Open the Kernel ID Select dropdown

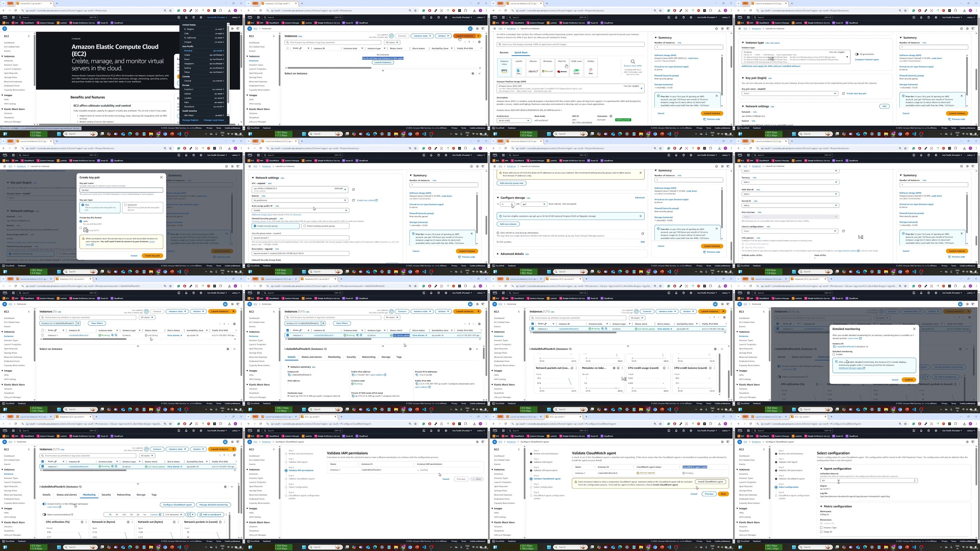(x=790, y=205)
